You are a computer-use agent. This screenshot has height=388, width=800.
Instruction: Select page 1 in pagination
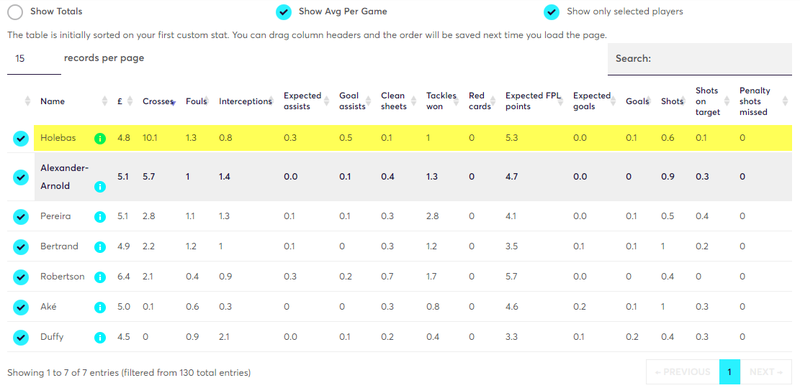point(730,372)
